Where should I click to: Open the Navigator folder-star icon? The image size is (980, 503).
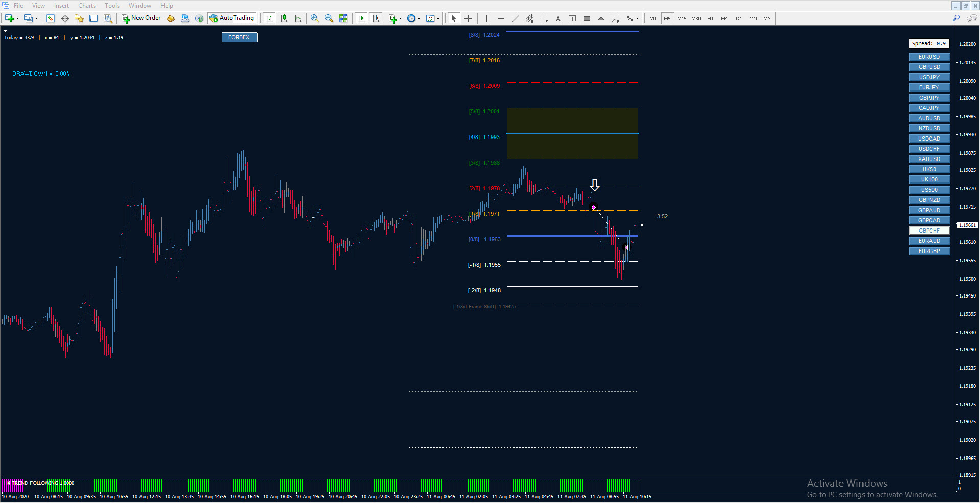(x=79, y=18)
